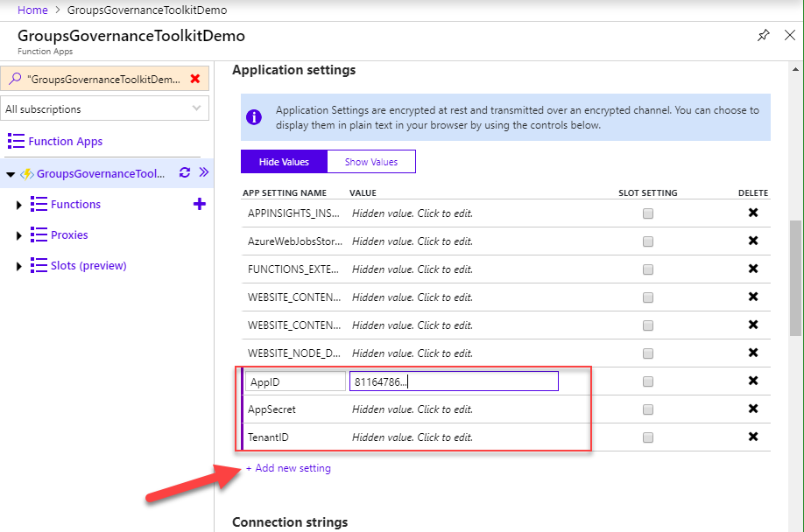Expand the Proxies tree node
The image size is (804, 532).
(x=19, y=235)
